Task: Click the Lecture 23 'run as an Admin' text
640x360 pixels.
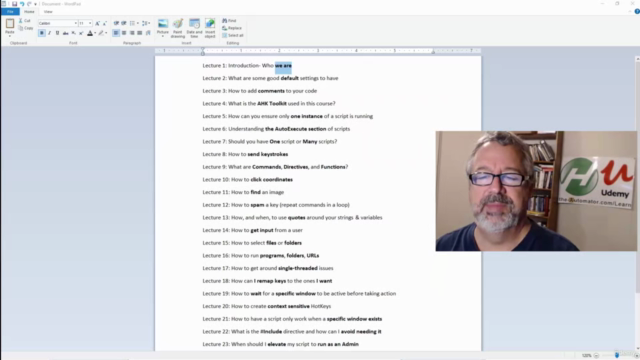Action: 338,344
